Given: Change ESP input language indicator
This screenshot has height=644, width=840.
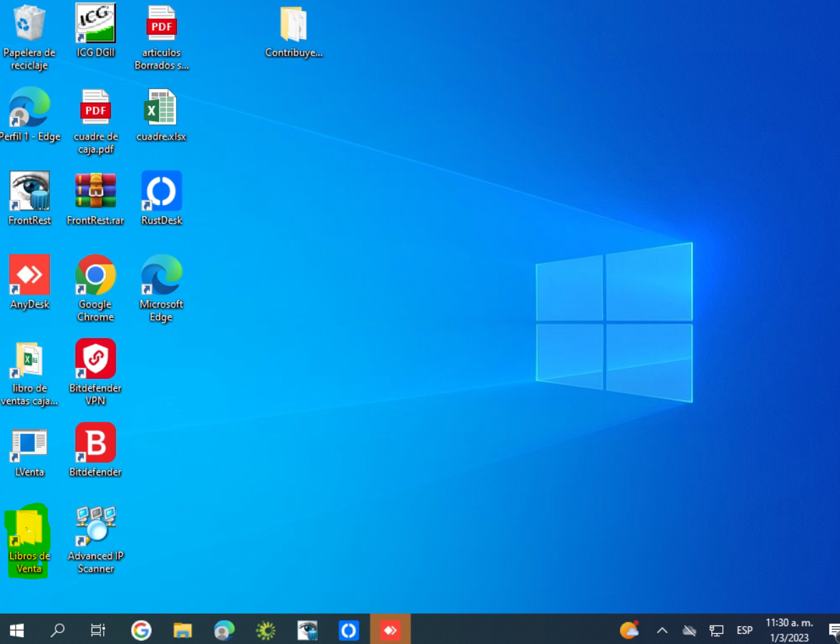Looking at the screenshot, I should 744,630.
